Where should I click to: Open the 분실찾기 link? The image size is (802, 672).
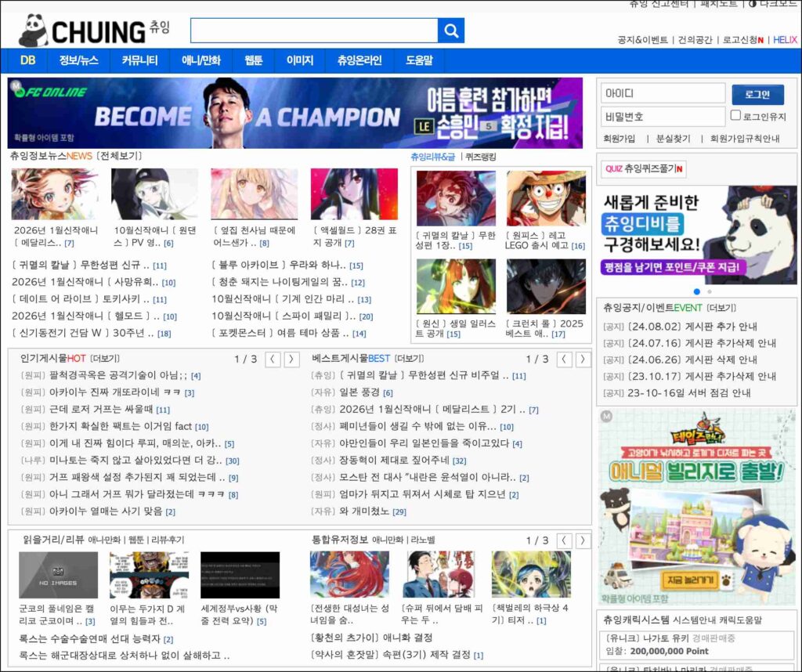pos(673,139)
